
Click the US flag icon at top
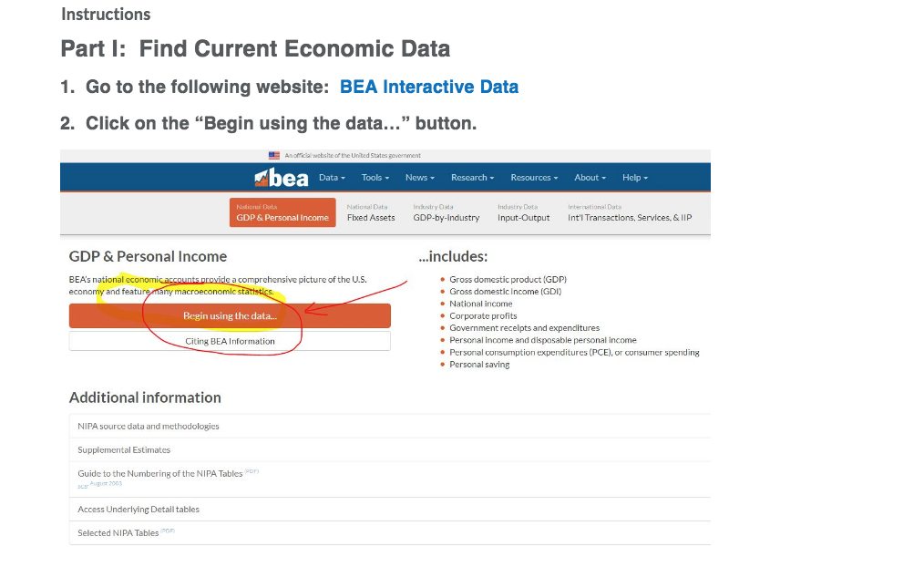point(274,156)
